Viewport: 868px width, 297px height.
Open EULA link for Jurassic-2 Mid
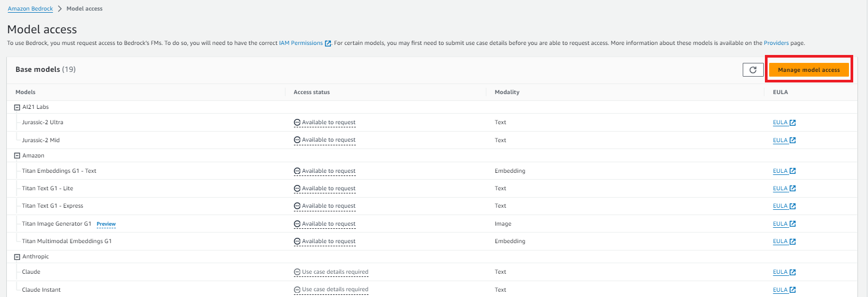pos(784,141)
